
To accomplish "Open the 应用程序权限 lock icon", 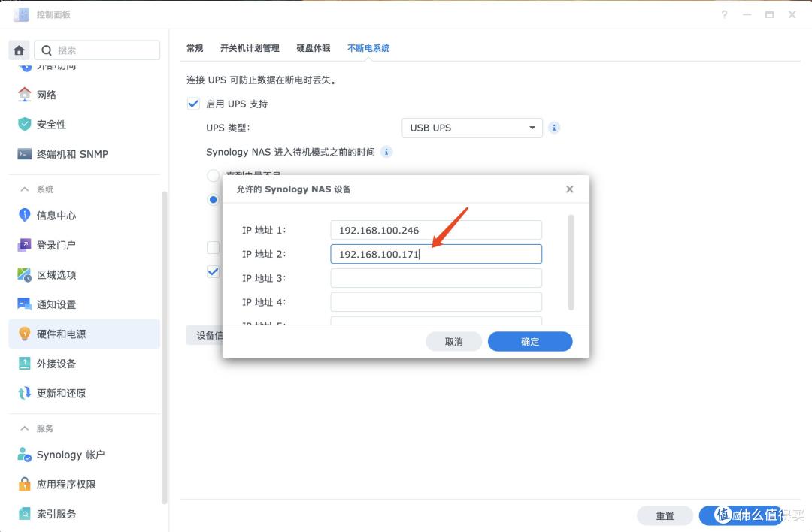I will [24, 484].
